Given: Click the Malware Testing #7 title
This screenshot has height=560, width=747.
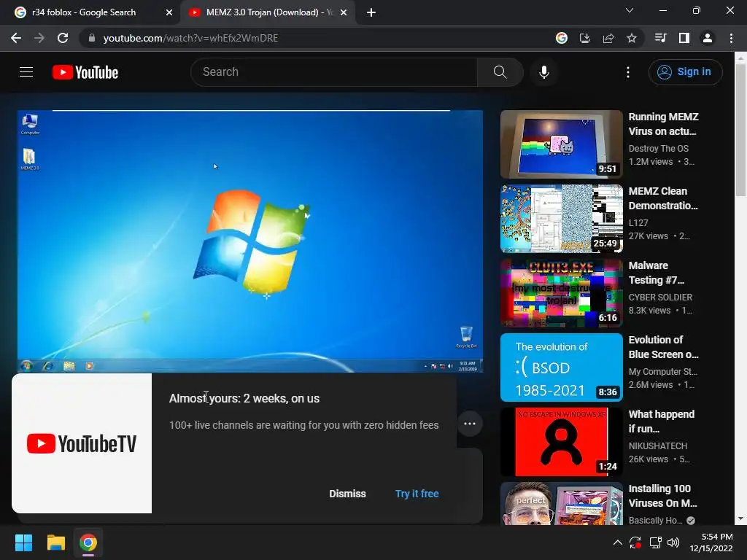Looking at the screenshot, I should (x=657, y=273).
